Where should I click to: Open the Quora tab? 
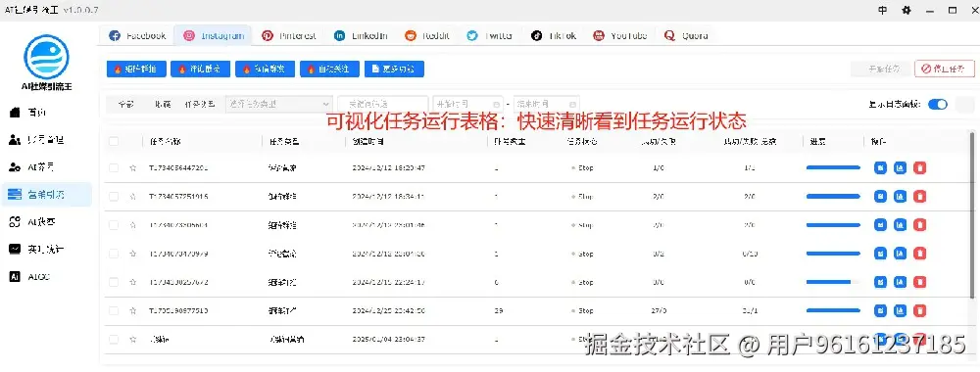[x=686, y=35]
